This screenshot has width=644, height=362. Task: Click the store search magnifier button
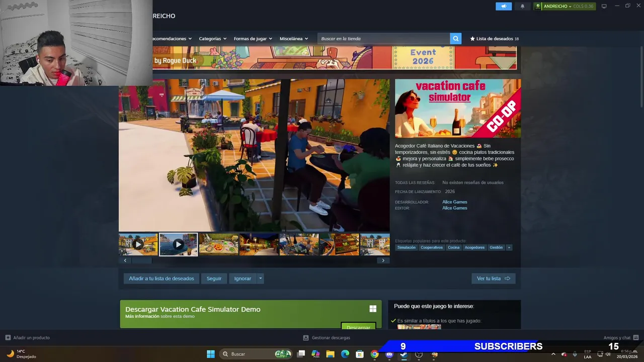coord(455,39)
